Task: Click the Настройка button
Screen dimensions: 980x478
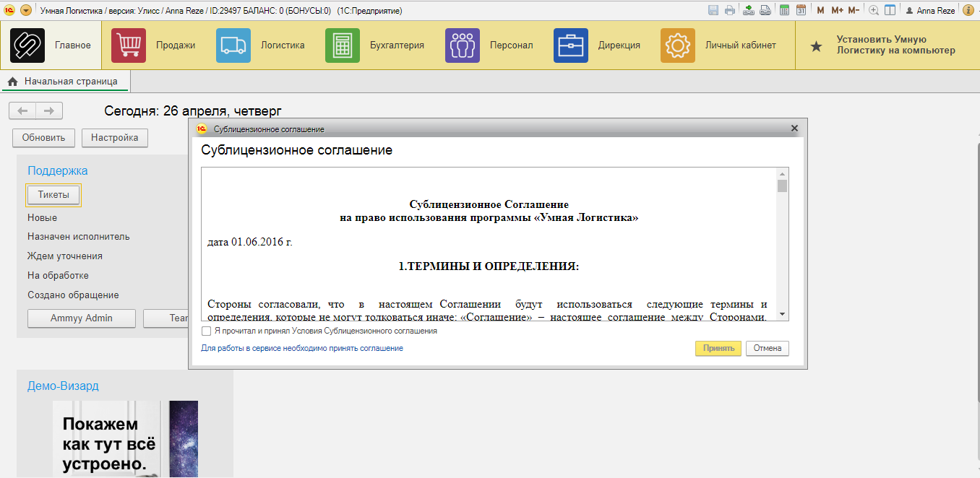Action: coord(115,137)
